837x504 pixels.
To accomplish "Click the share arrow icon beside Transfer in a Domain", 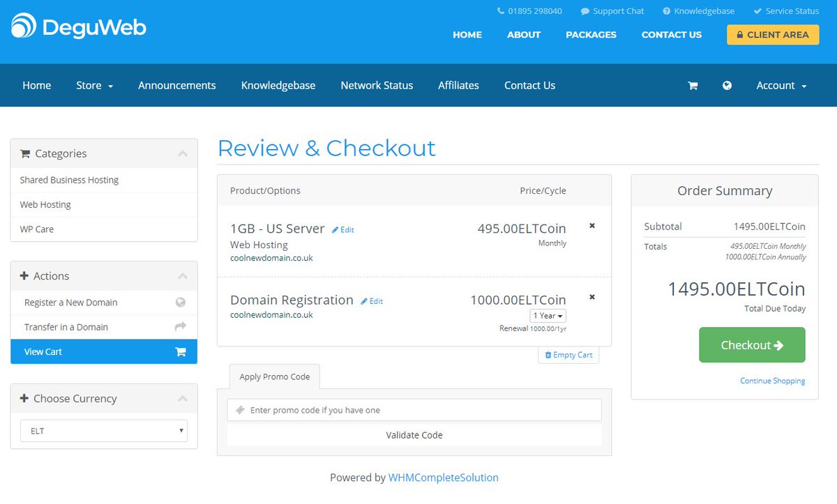I will (x=181, y=326).
